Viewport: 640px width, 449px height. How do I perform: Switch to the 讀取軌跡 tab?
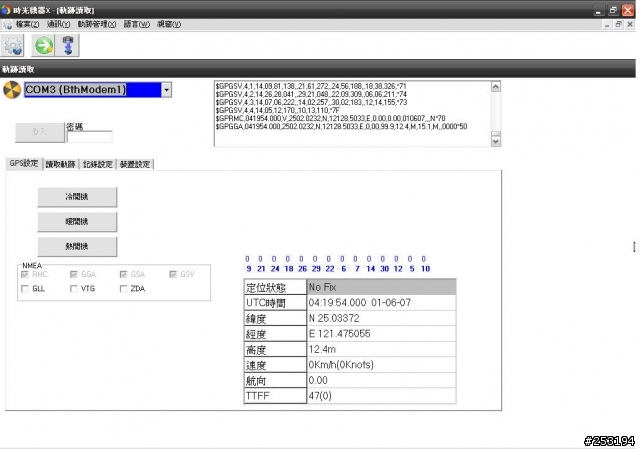(x=60, y=164)
